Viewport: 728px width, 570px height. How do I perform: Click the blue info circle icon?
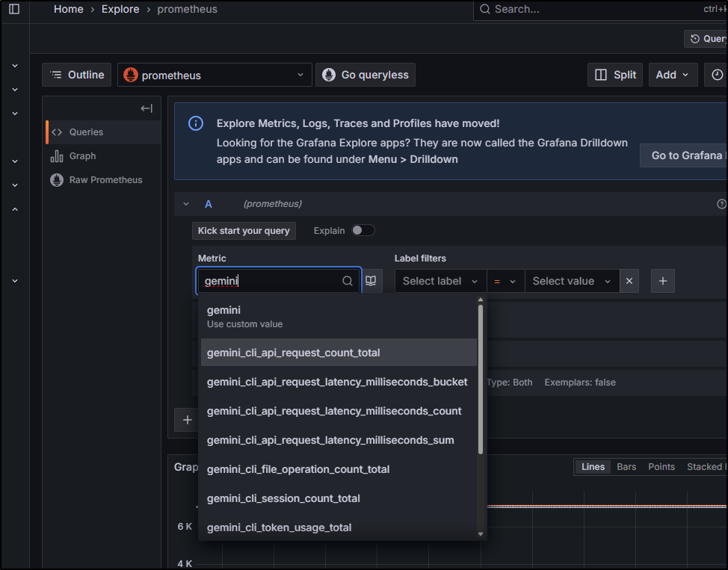click(196, 123)
